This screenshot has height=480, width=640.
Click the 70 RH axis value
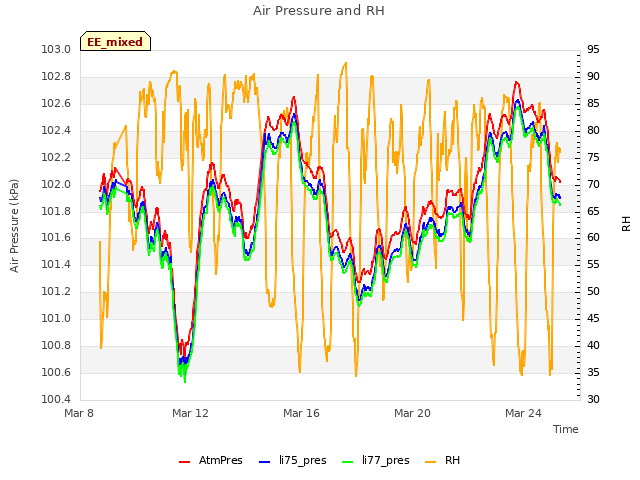593,184
